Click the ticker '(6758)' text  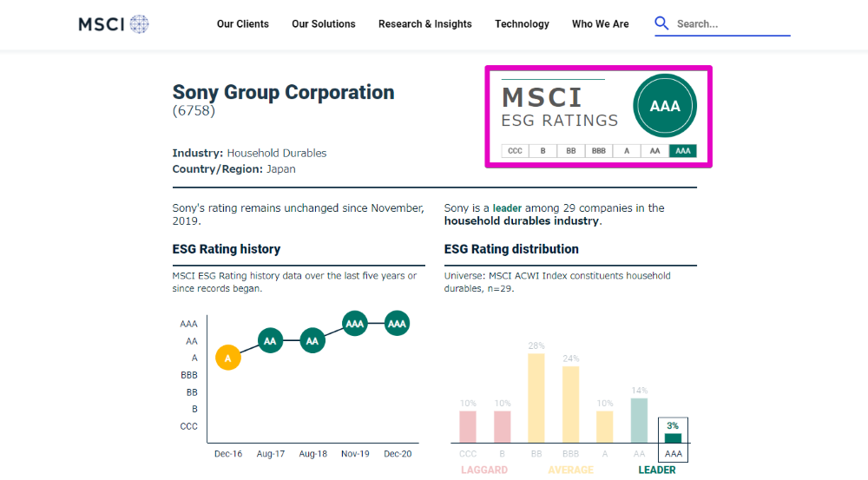click(194, 111)
